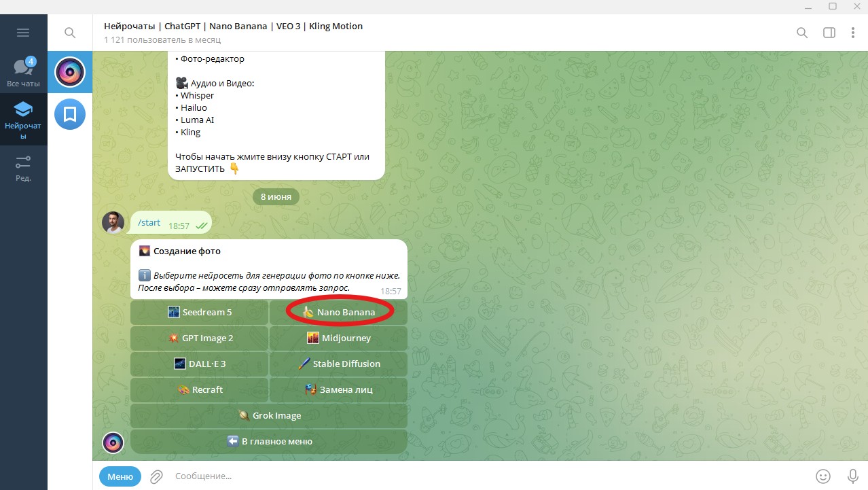Viewport: 868px width, 490px height.
Task: Select the GPT Image 2 button
Action: click(200, 338)
